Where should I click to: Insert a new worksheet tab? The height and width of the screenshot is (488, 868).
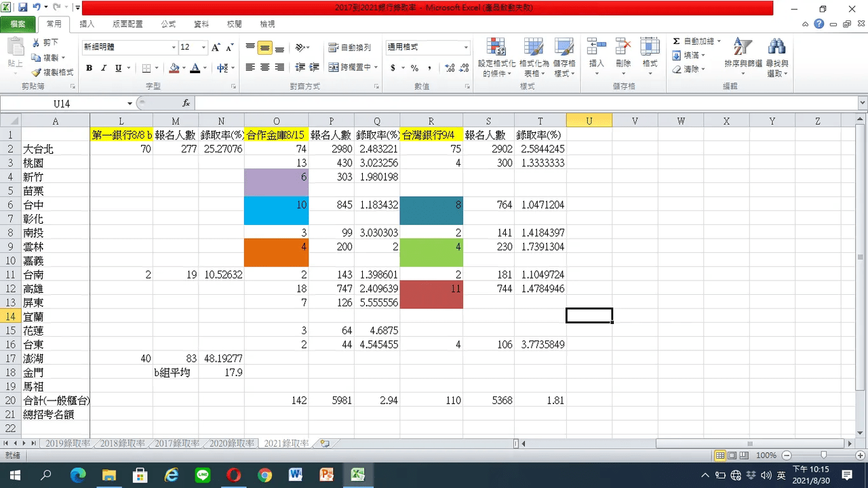pyautogui.click(x=325, y=443)
